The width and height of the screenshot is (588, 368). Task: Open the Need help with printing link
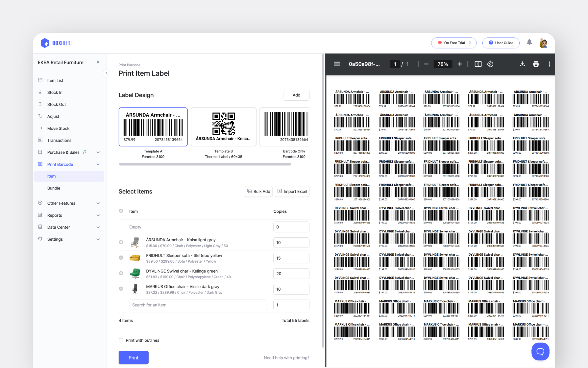[286, 357]
